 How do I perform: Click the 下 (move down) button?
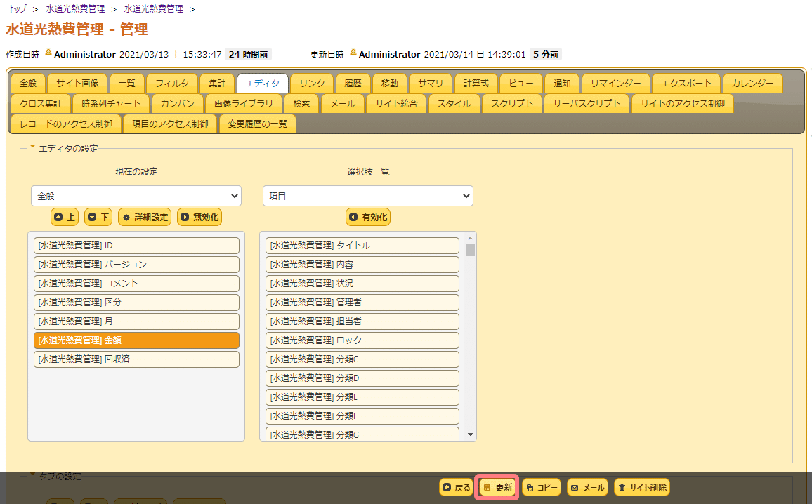(98, 218)
